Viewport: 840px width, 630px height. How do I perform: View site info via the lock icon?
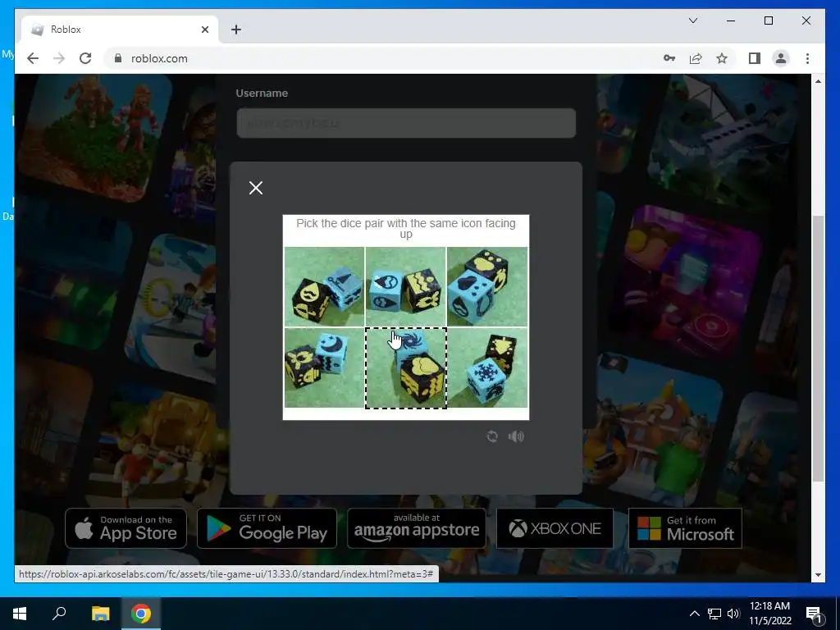tap(118, 58)
